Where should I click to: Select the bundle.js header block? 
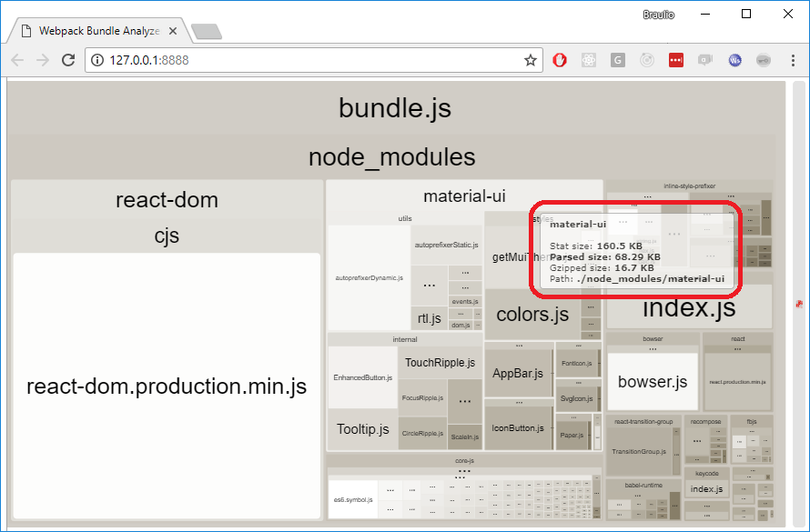click(395, 108)
